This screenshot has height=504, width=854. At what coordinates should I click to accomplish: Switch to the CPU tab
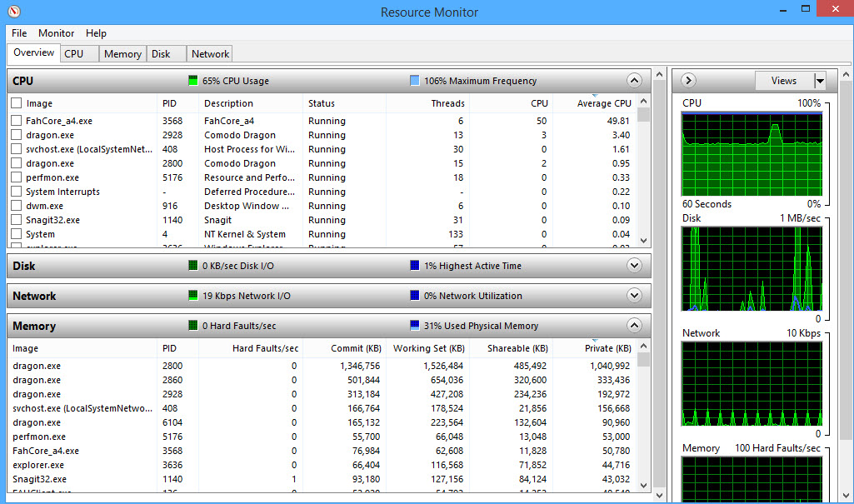(79, 54)
